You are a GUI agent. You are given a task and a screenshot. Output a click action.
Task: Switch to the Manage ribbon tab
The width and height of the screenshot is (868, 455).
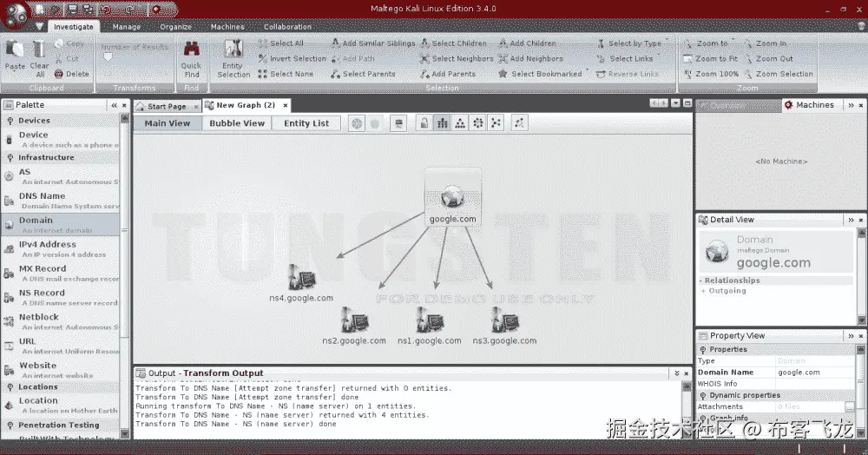tap(126, 27)
